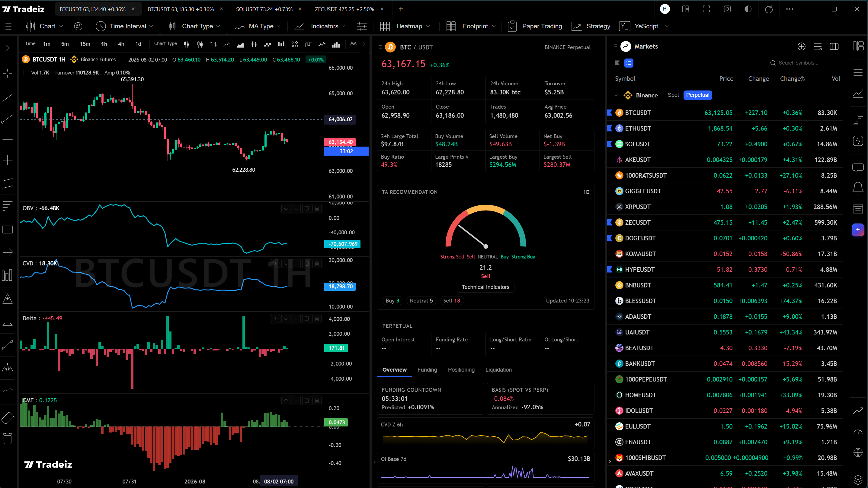The height and width of the screenshot is (488, 868).
Task: Open the ETHUSDT market row
Action: pyautogui.click(x=725, y=128)
